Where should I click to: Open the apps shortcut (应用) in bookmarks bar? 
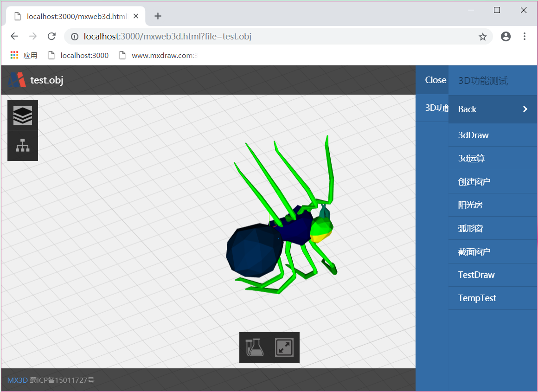(x=24, y=55)
